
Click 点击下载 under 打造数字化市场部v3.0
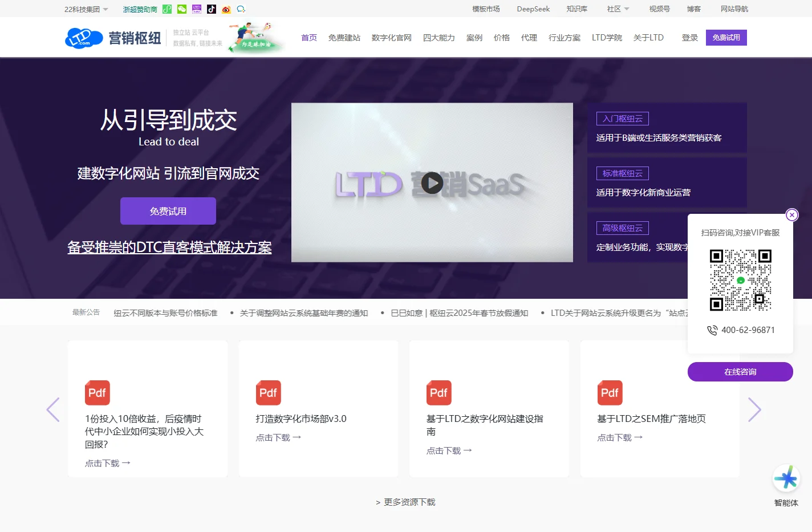pyautogui.click(x=278, y=438)
